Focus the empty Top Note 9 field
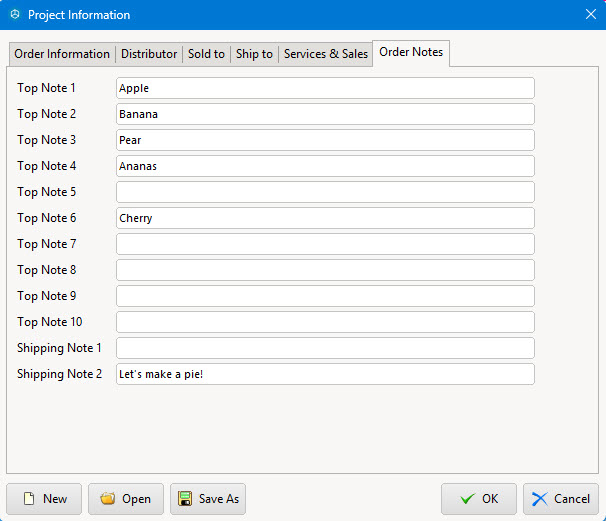Screen dimensions: 606x521 click(x=325, y=296)
